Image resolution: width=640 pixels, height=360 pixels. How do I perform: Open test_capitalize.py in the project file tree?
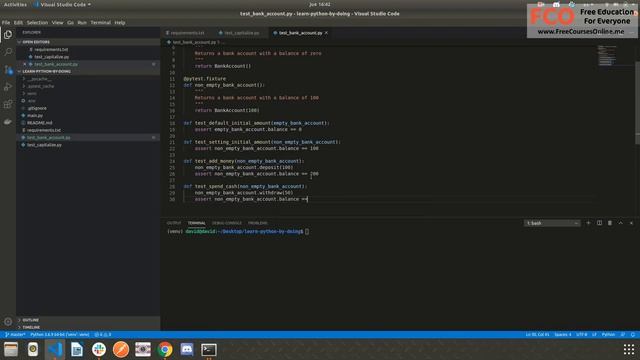pos(88,145)
